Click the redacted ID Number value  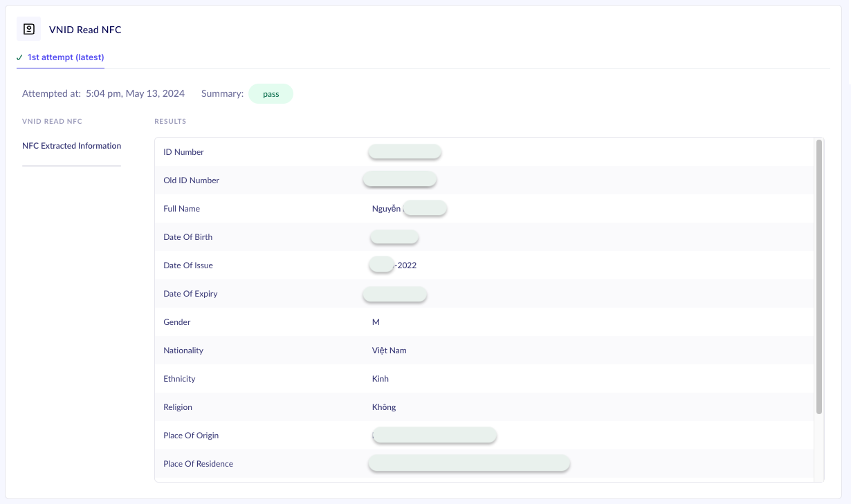tap(405, 152)
